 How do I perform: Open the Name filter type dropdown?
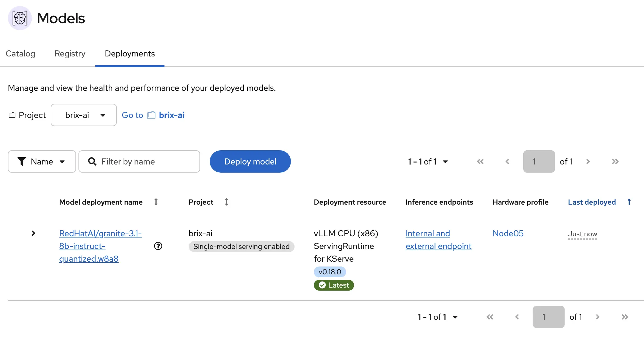(x=42, y=161)
